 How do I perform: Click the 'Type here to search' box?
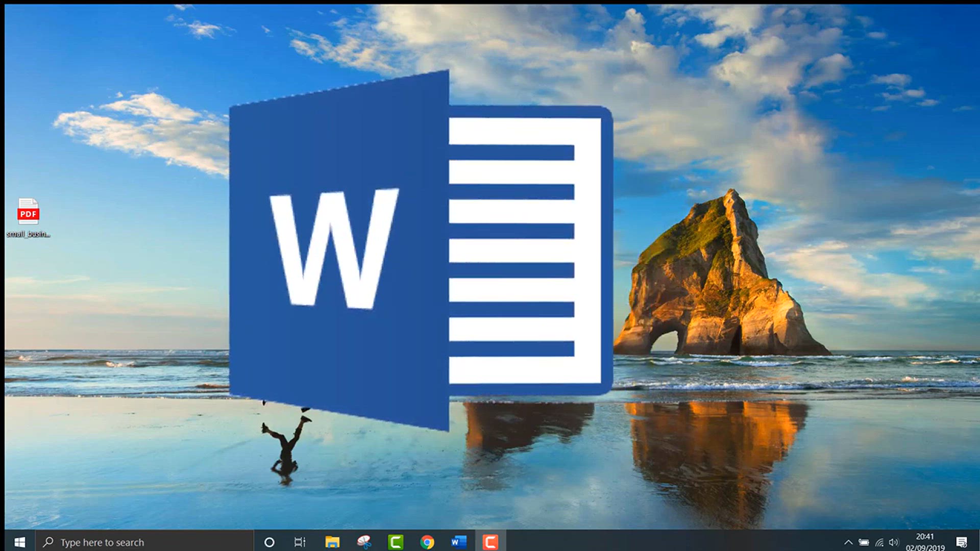click(x=144, y=542)
